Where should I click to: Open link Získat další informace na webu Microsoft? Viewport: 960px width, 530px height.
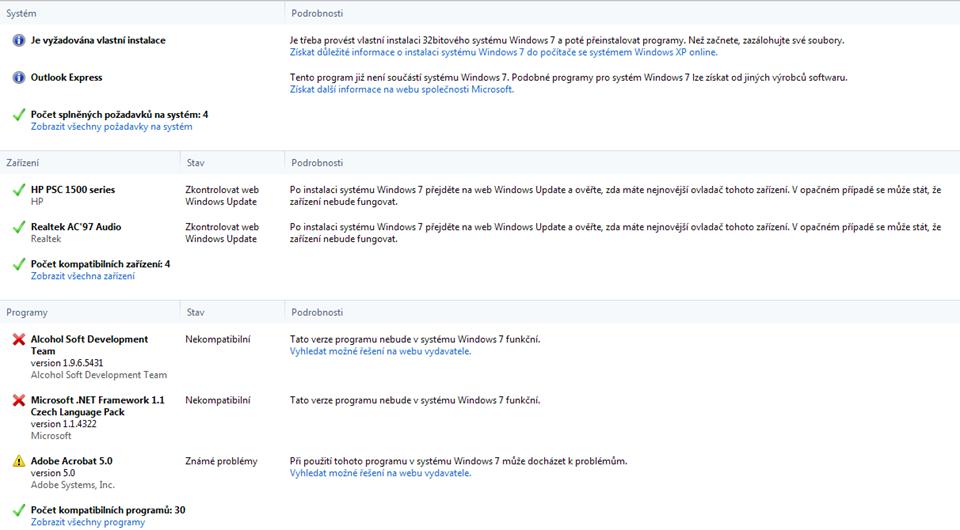click(402, 89)
